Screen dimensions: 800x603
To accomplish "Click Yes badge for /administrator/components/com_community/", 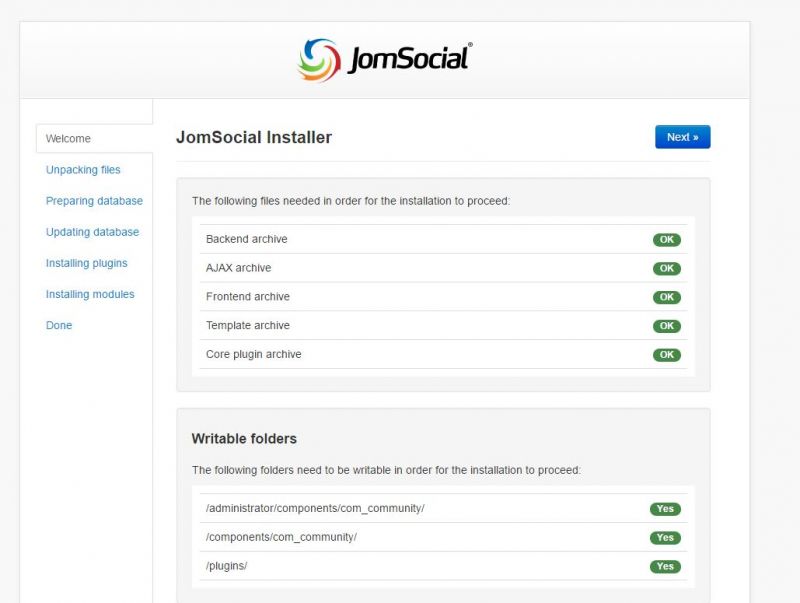I will click(x=665, y=509).
